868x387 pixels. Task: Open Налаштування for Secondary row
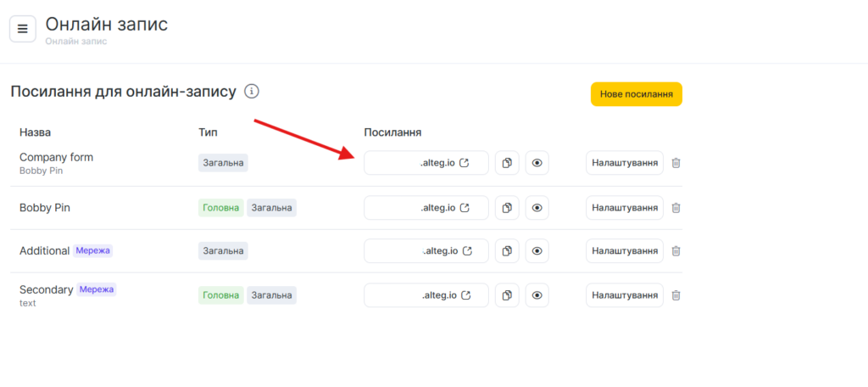point(624,295)
